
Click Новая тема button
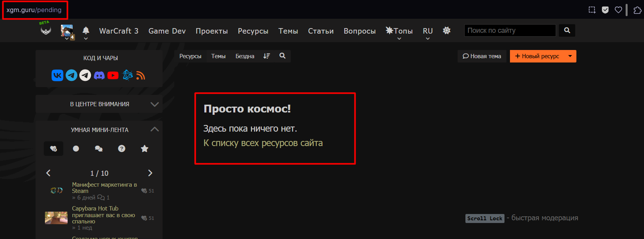click(x=482, y=56)
